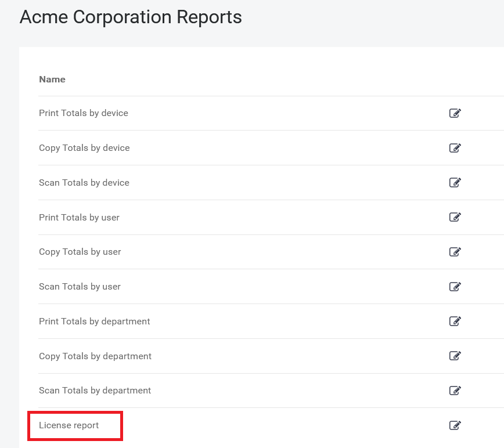Click the edit icon for License report
The image size is (504, 448).
(455, 425)
